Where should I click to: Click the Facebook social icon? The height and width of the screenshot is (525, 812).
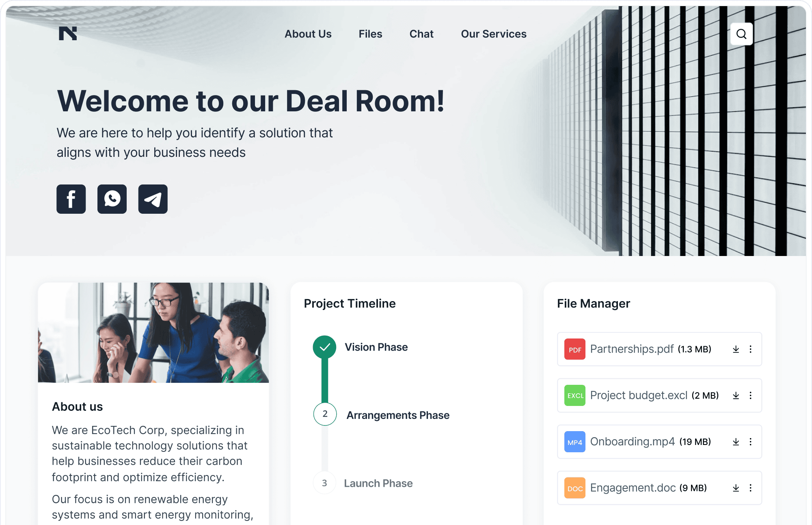click(x=71, y=199)
